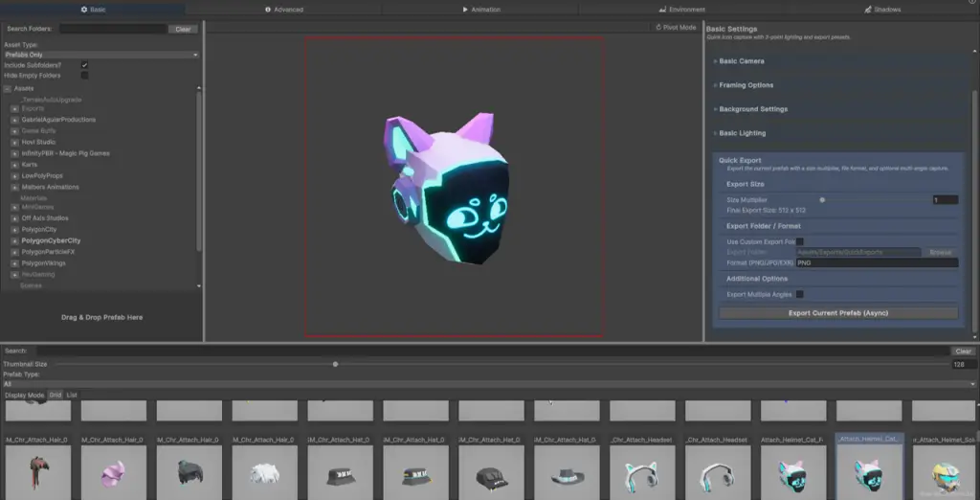Screen dimensions: 980x500
Task: Click Export Current Prefab (Async) button
Action: coord(838,313)
